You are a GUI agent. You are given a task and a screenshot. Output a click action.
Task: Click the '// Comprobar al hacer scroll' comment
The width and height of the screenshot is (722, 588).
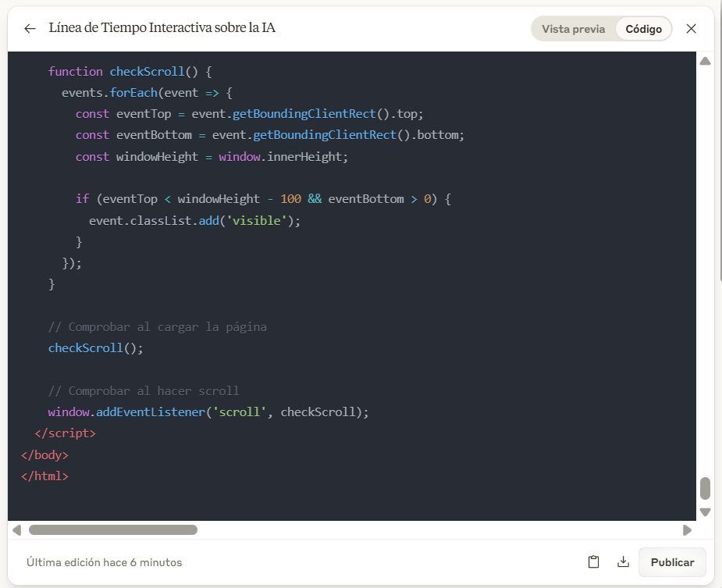click(x=144, y=390)
